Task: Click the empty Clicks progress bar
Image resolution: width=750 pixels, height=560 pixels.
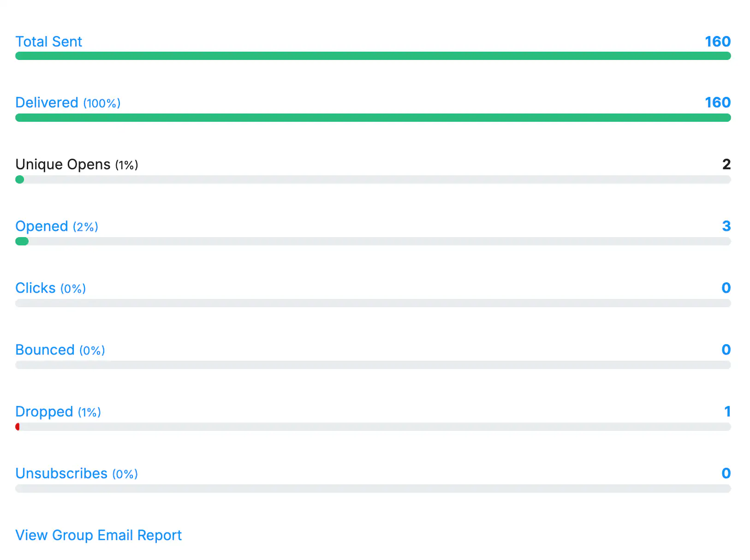Action: point(373,303)
